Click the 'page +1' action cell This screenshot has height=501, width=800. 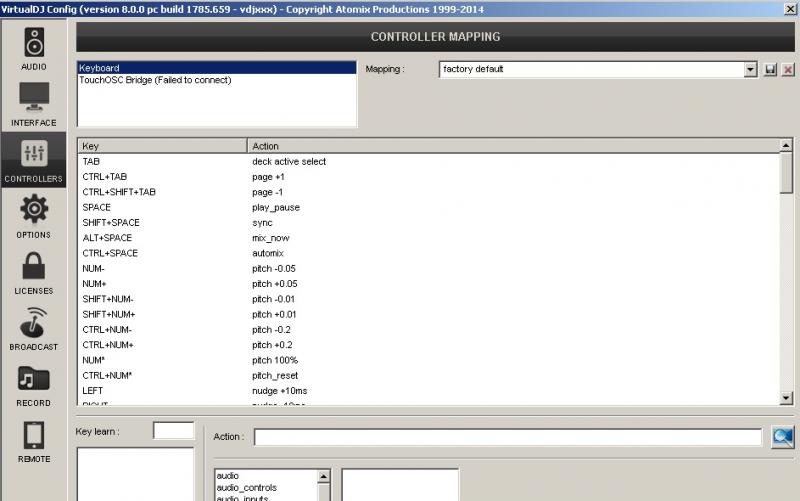tap(268, 177)
